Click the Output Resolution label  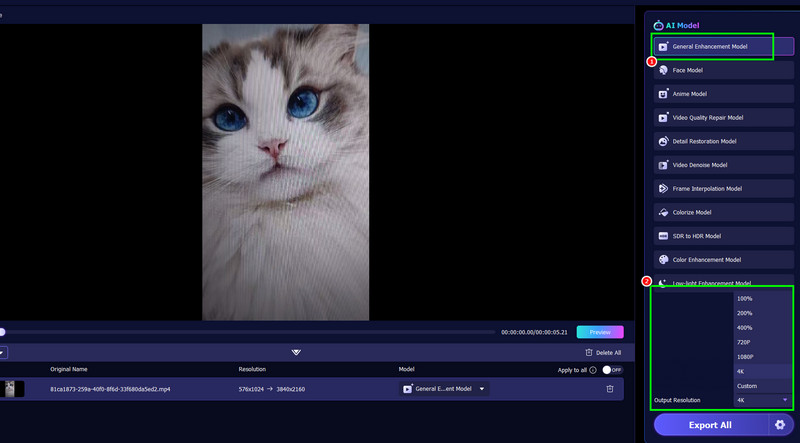pos(677,400)
